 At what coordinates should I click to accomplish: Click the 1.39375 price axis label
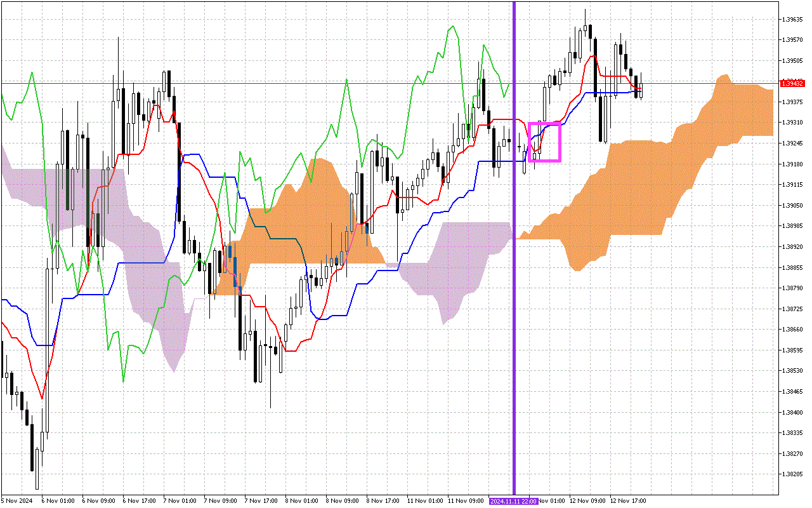[x=792, y=102]
